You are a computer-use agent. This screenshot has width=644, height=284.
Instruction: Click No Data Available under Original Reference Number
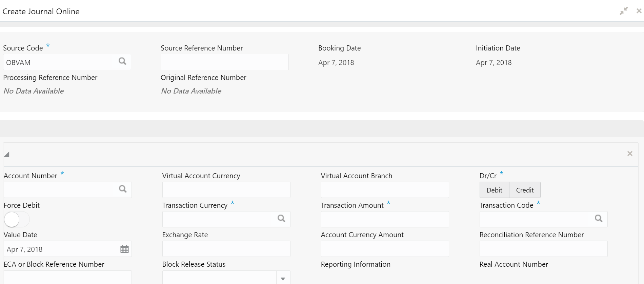click(191, 91)
